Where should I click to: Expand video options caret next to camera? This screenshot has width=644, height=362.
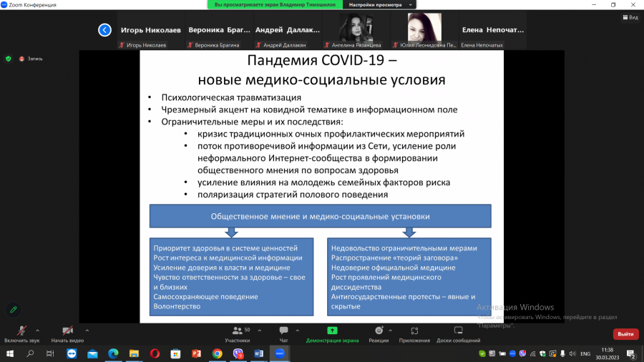87,331
